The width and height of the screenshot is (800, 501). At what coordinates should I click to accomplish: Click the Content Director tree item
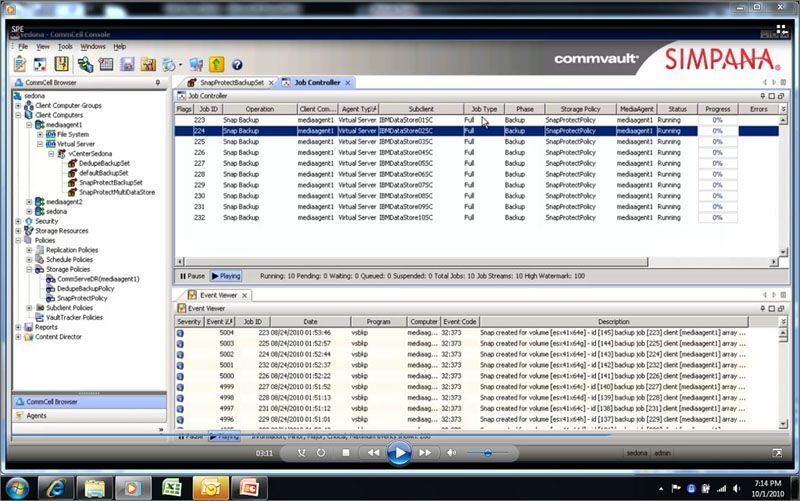(58, 337)
